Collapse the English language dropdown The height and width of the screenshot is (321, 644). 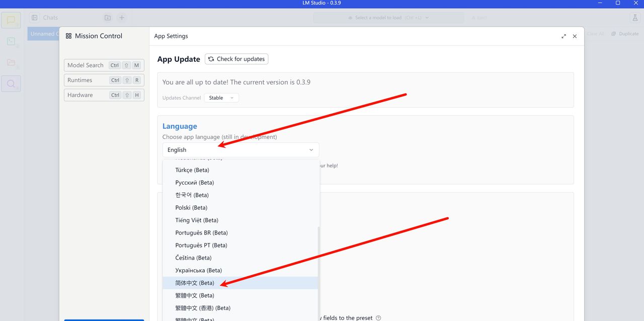coord(240,150)
